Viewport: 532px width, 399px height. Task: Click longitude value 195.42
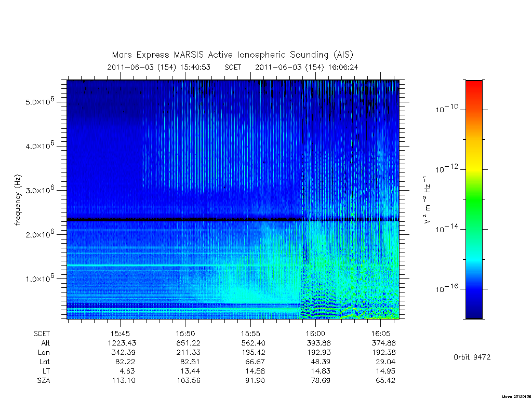254,353
